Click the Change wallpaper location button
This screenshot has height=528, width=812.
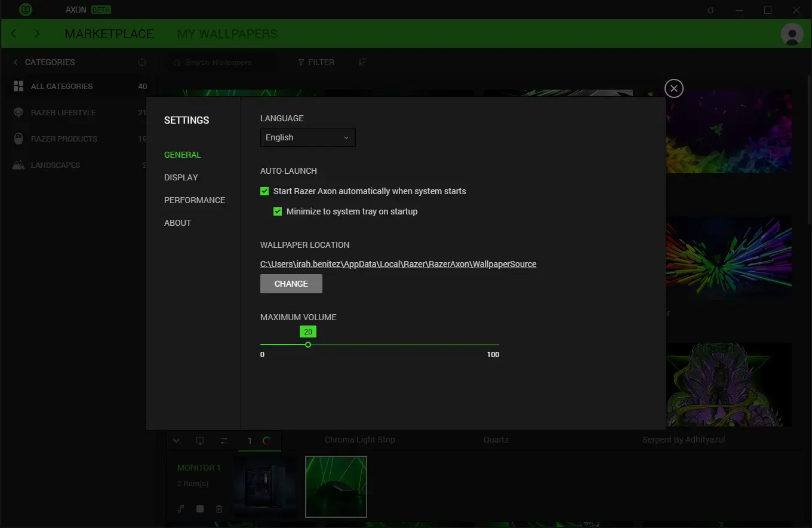[x=291, y=284]
